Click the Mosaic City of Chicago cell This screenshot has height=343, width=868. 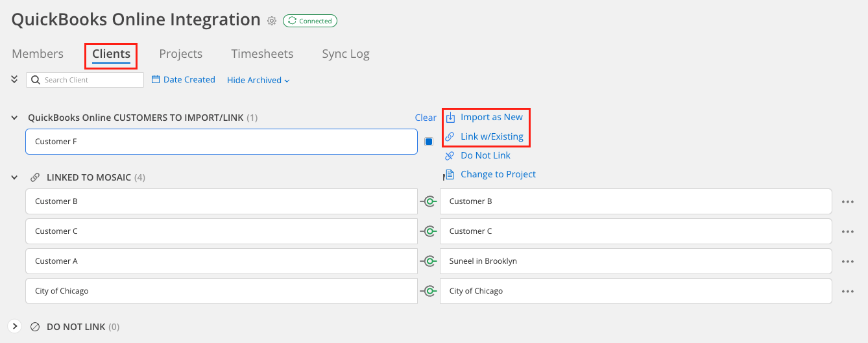click(636, 291)
